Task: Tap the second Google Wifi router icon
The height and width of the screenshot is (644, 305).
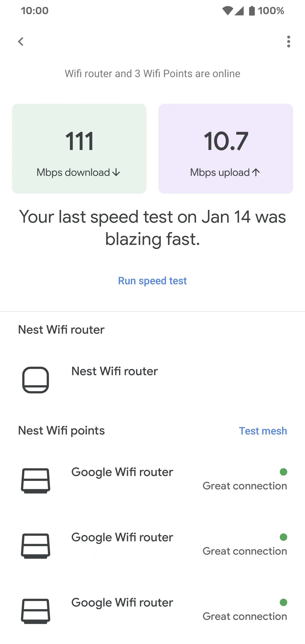Action: tap(36, 546)
